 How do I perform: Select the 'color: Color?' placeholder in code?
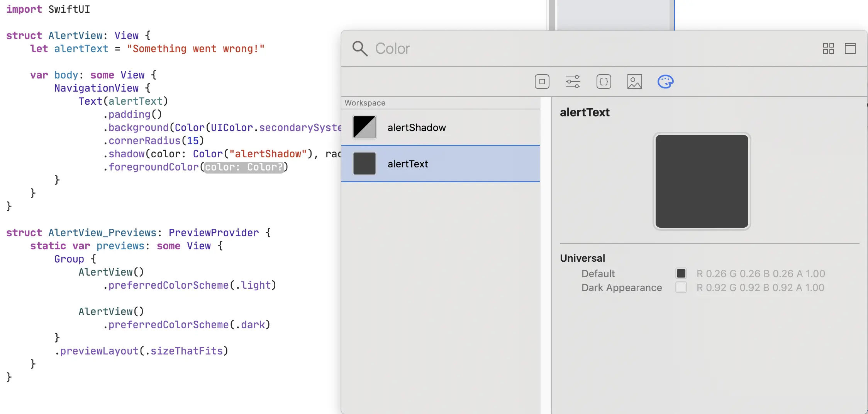coord(244,167)
